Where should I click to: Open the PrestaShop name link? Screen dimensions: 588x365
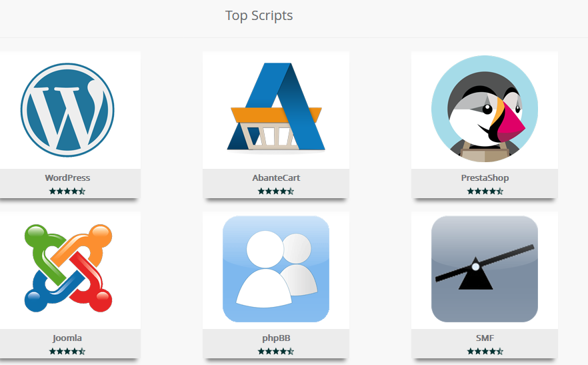pos(485,177)
